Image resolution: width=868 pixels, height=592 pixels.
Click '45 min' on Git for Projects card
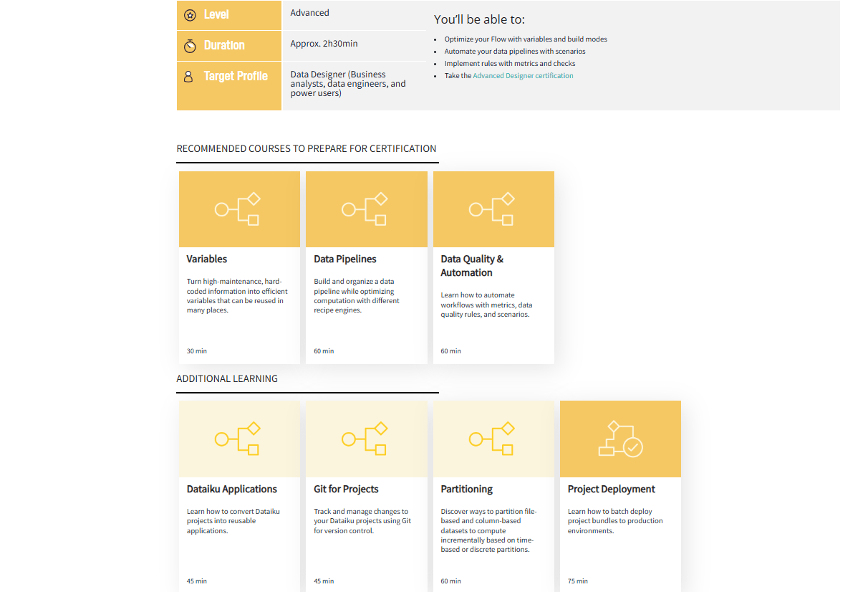pyautogui.click(x=324, y=581)
